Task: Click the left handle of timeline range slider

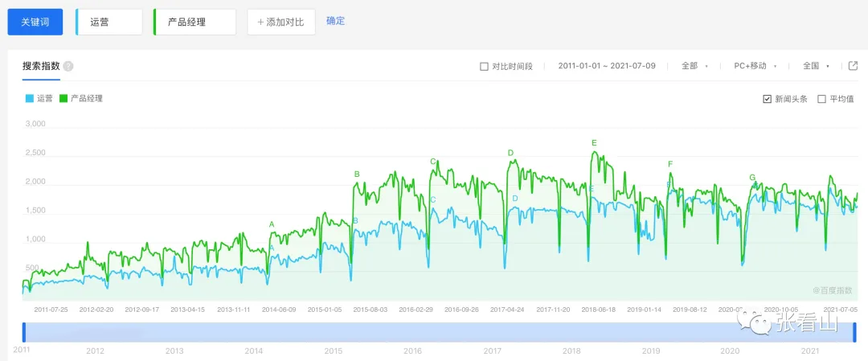Action: pyautogui.click(x=24, y=332)
